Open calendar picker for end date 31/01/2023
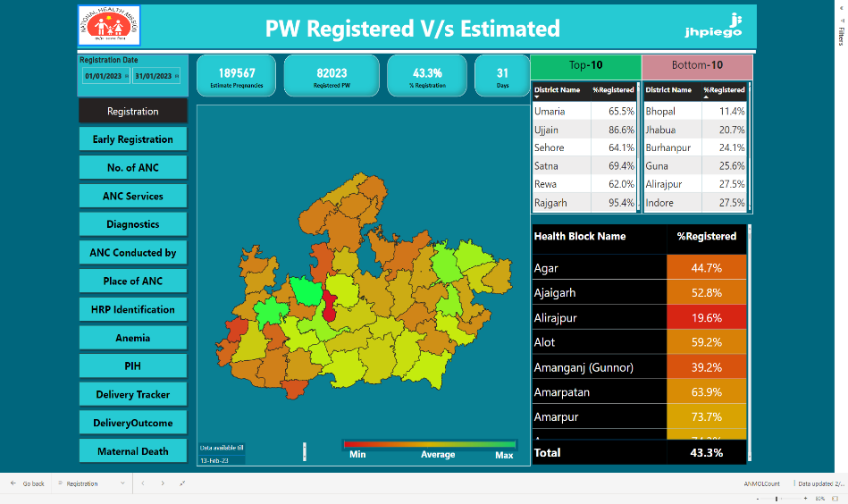The image size is (848, 504). [177, 77]
